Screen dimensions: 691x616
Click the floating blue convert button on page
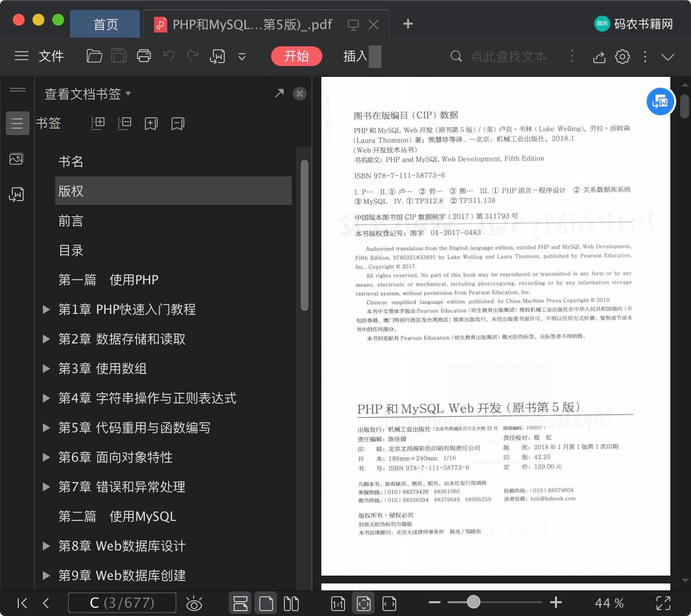point(660,102)
